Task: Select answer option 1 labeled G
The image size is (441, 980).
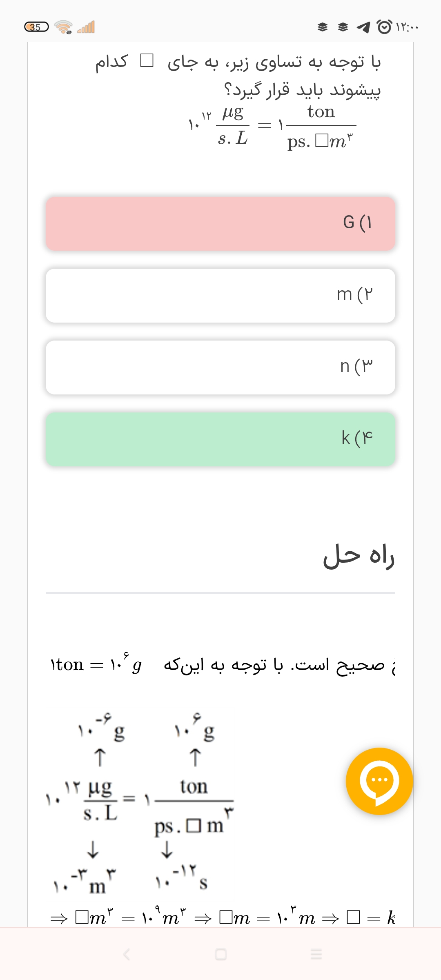Action: point(220,223)
